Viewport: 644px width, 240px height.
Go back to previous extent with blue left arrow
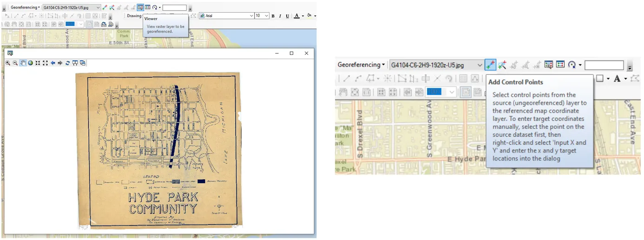pyautogui.click(x=53, y=63)
